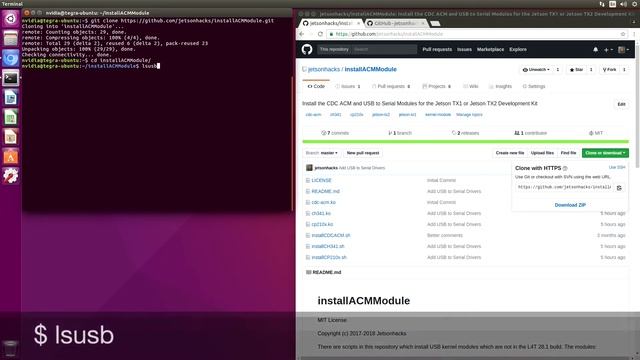Open the user profile avatar dropdown
The height and width of the screenshot is (360, 640).
623,49
